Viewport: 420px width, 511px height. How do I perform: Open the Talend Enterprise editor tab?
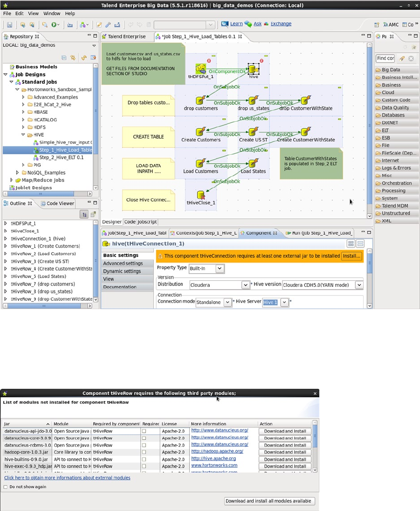pyautogui.click(x=124, y=36)
